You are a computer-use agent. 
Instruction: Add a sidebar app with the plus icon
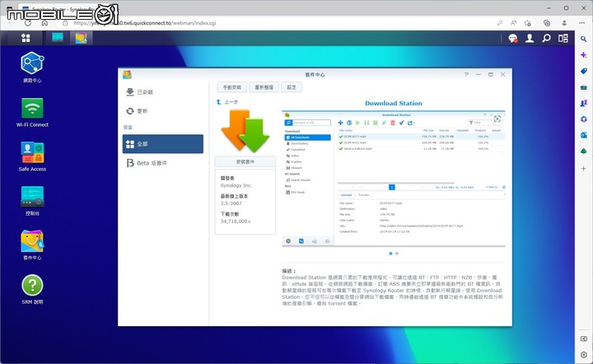(x=584, y=169)
